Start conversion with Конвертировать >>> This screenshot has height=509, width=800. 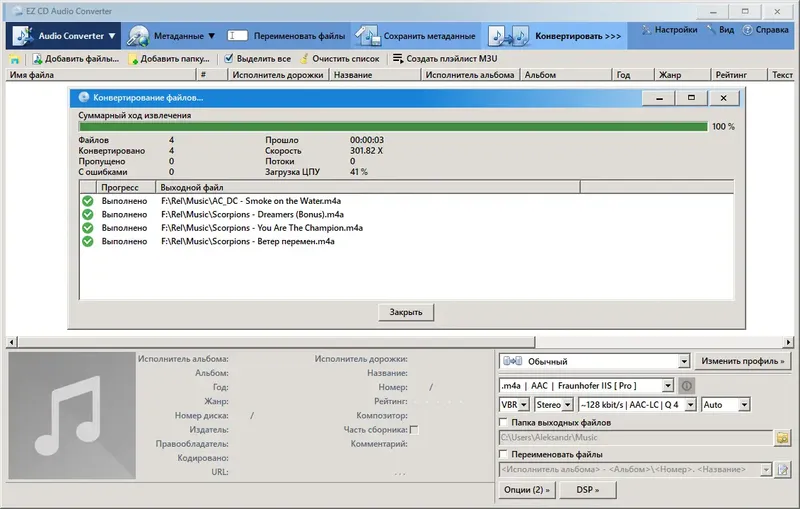pyautogui.click(x=578, y=36)
